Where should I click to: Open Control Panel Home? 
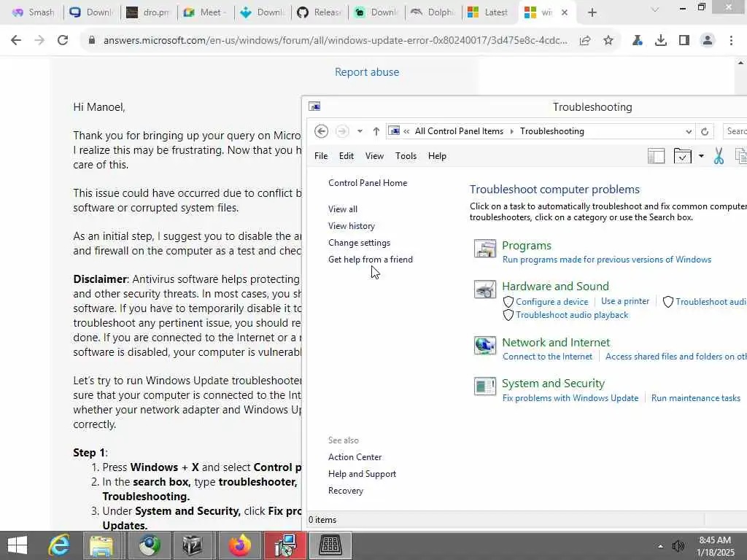[368, 183]
